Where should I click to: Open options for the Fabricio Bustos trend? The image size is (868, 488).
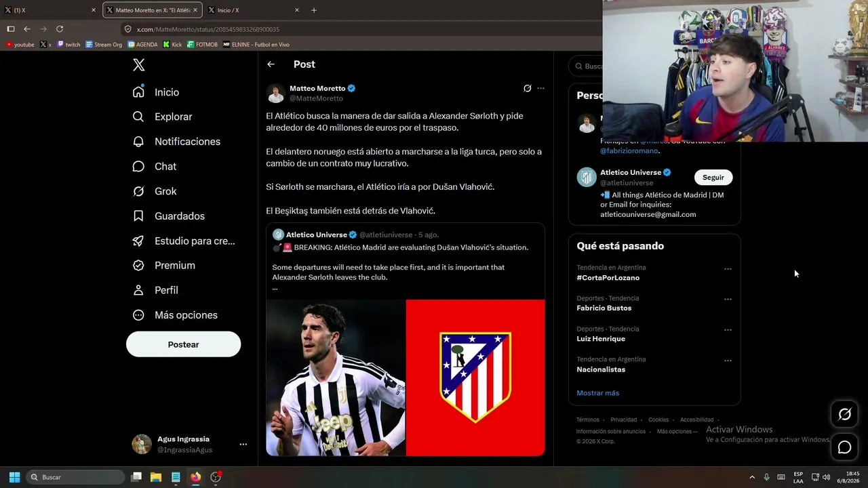pyautogui.click(x=728, y=300)
